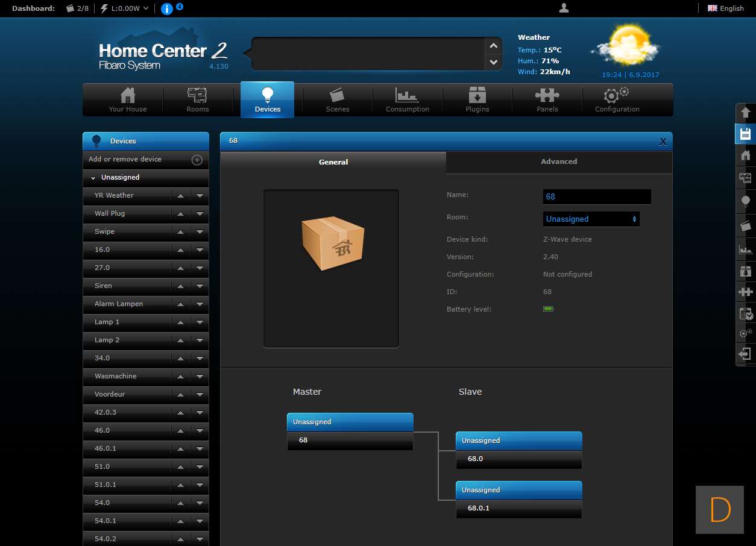This screenshot has height=546, width=756.
Task: Click the weather sun and cloud icon
Action: (625, 46)
